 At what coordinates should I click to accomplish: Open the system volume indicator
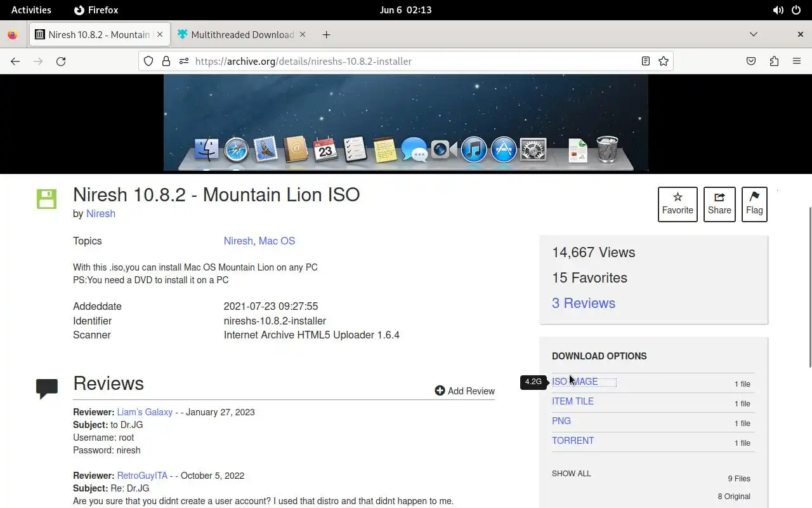click(778, 10)
